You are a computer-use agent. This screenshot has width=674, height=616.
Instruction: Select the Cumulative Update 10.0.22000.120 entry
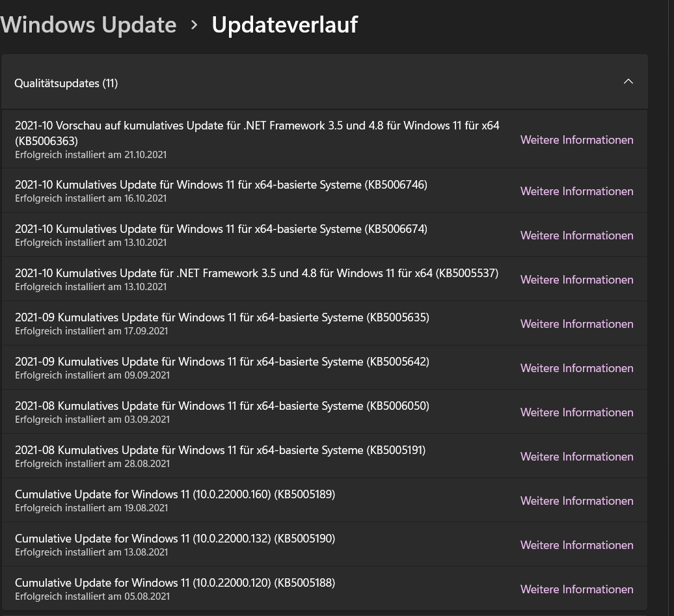coord(175,588)
